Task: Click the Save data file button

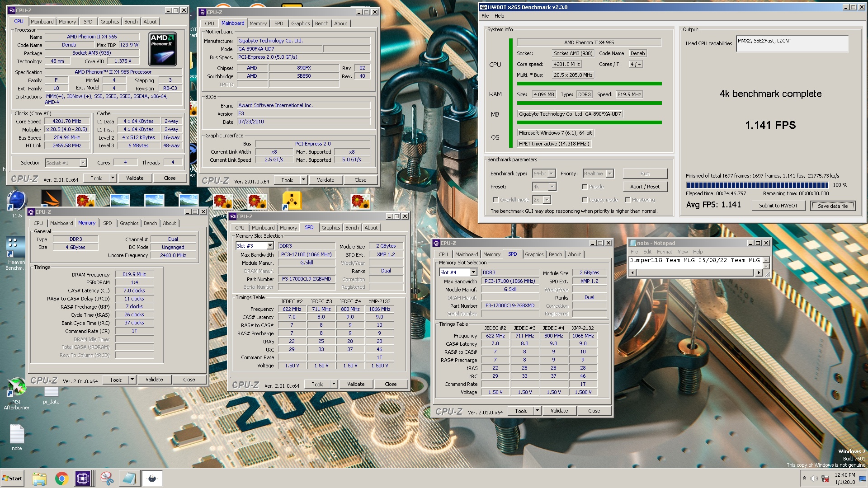Action: pos(832,206)
